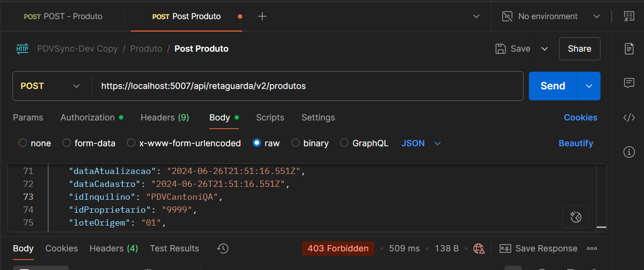This screenshot has width=644, height=270.
Task: Click the Send button
Action: (553, 86)
